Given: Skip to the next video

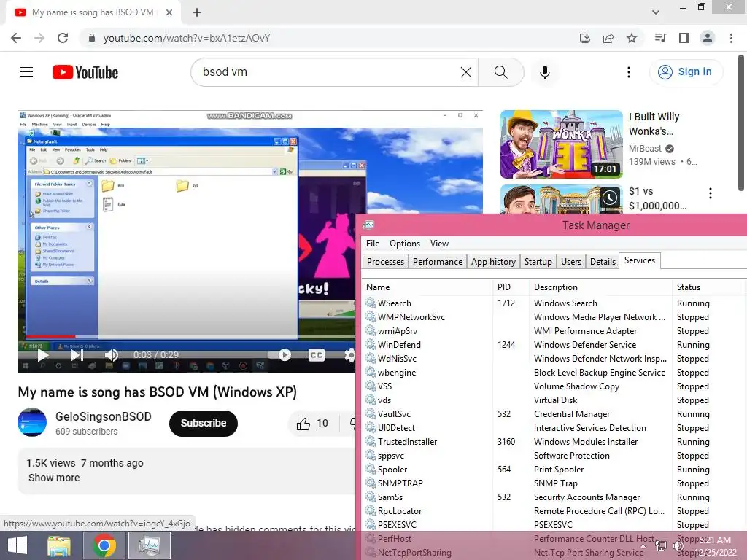Looking at the screenshot, I should (x=77, y=355).
